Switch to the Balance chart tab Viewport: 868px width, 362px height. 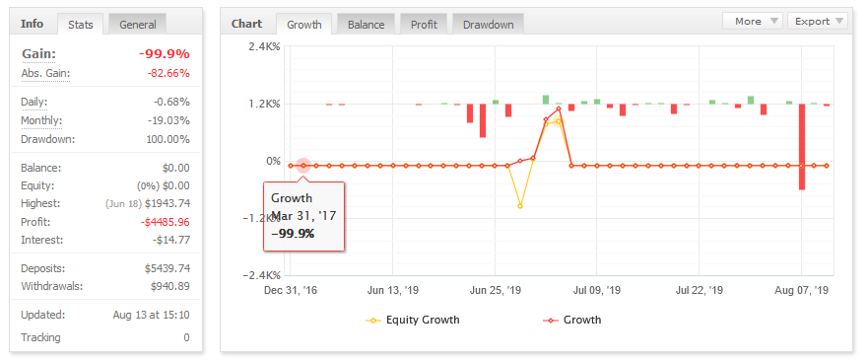(x=366, y=25)
